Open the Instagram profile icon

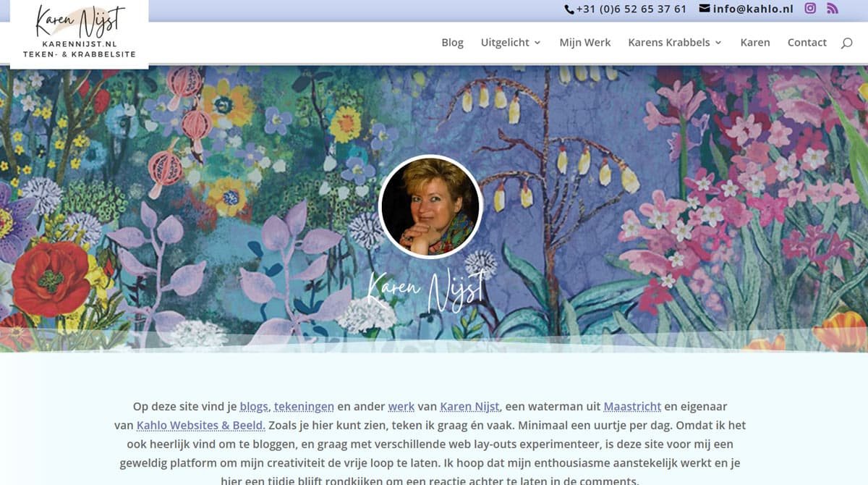pyautogui.click(x=811, y=9)
